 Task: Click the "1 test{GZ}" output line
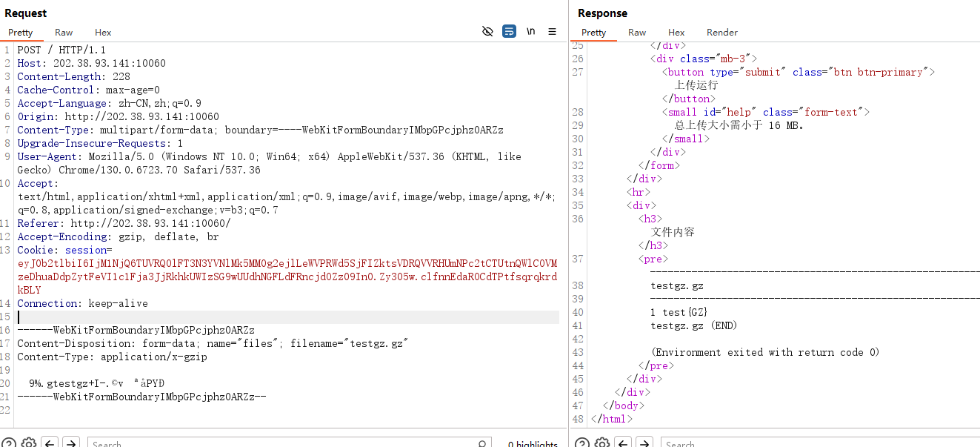coord(680,312)
